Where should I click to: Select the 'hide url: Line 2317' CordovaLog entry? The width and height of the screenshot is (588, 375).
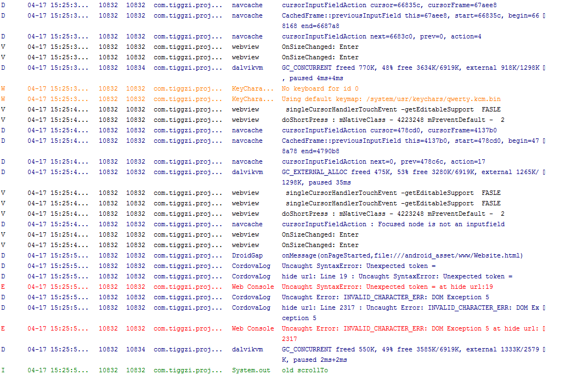(410, 308)
